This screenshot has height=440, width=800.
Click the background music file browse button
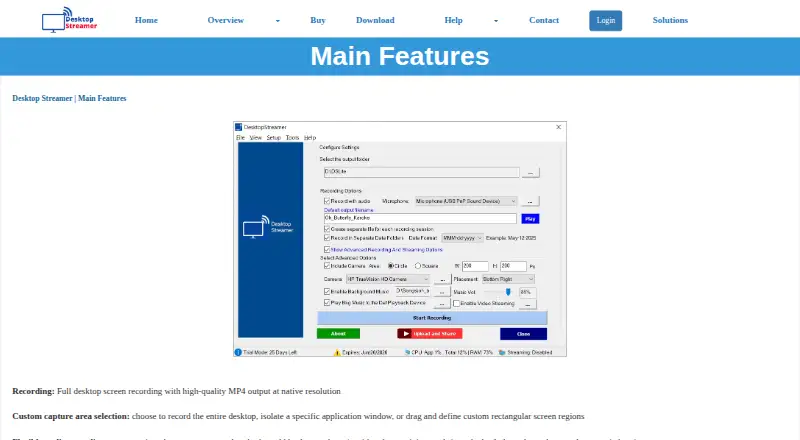coord(442,291)
